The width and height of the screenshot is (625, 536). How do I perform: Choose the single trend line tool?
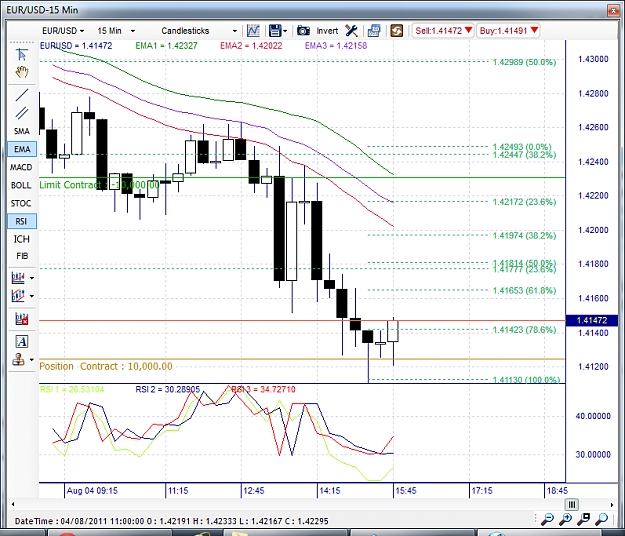22,95
